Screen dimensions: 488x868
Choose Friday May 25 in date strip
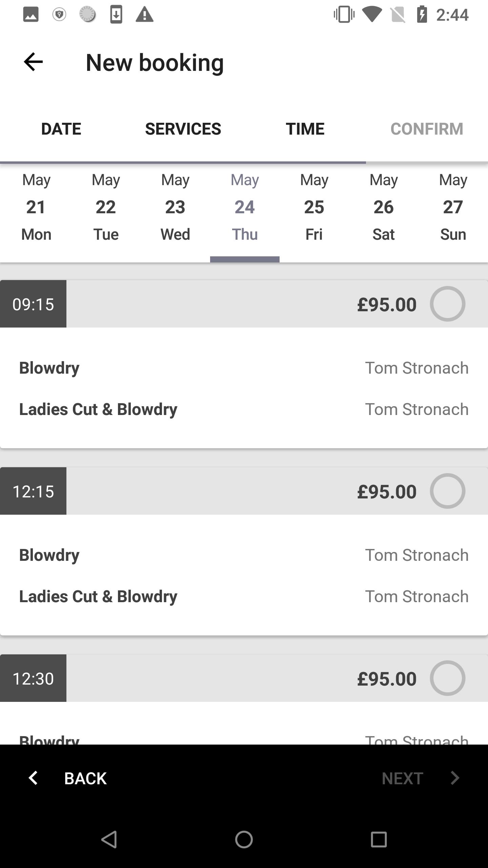point(314,208)
